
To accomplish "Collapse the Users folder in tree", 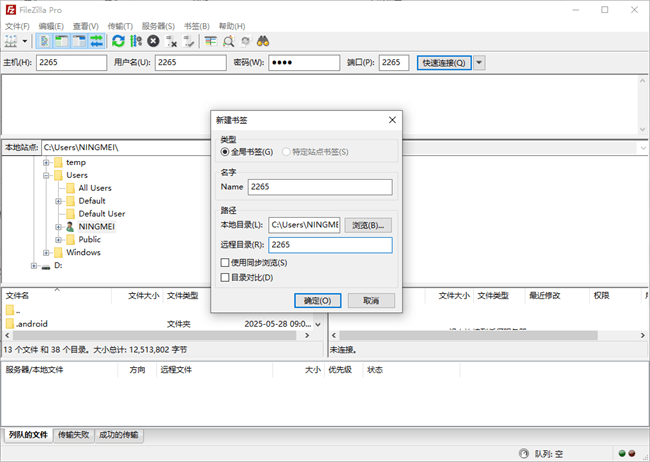I will click(x=46, y=175).
